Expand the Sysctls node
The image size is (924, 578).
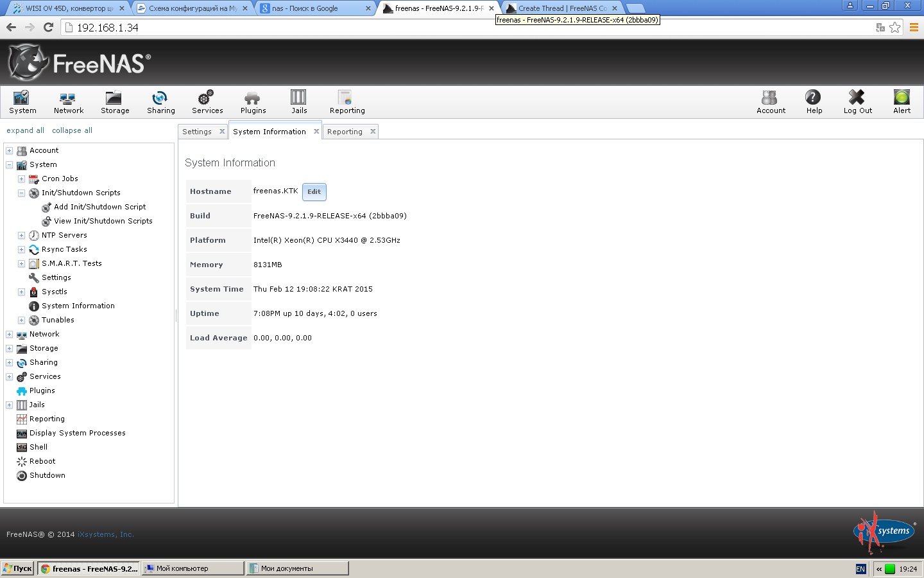22,292
